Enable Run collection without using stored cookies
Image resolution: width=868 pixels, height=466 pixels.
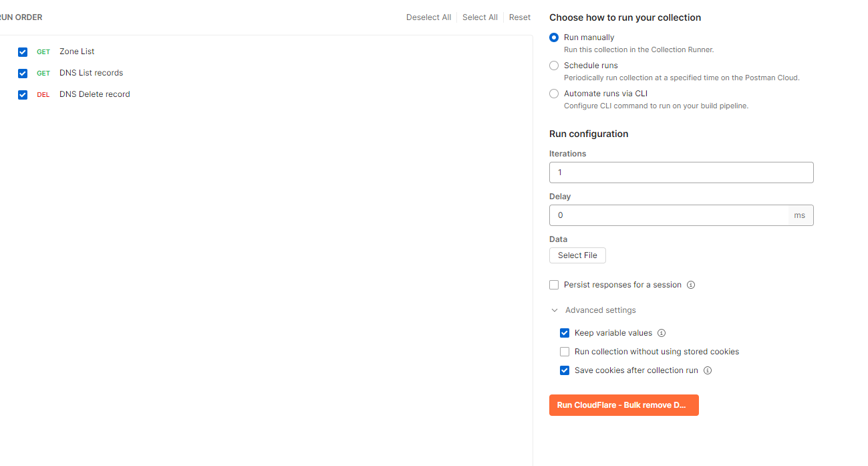click(565, 351)
